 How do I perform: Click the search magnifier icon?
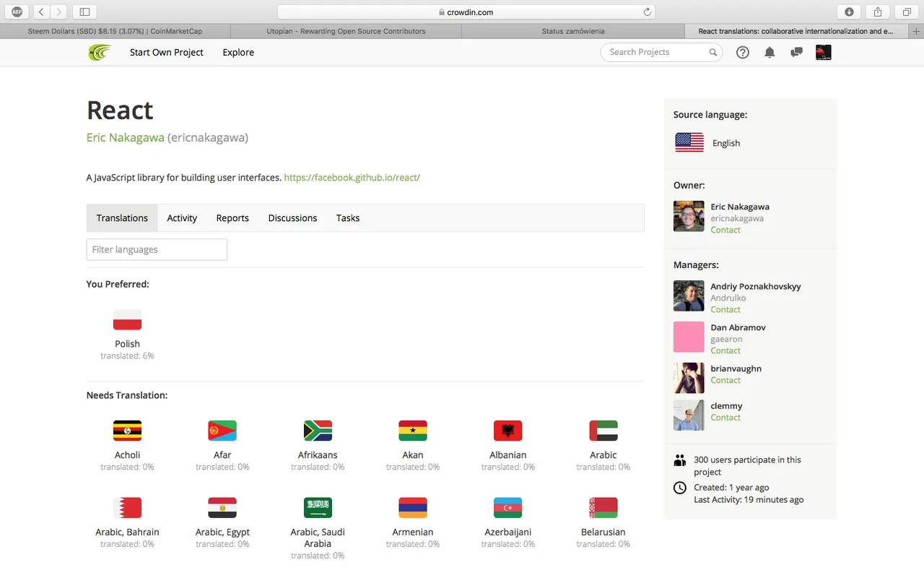pos(712,52)
